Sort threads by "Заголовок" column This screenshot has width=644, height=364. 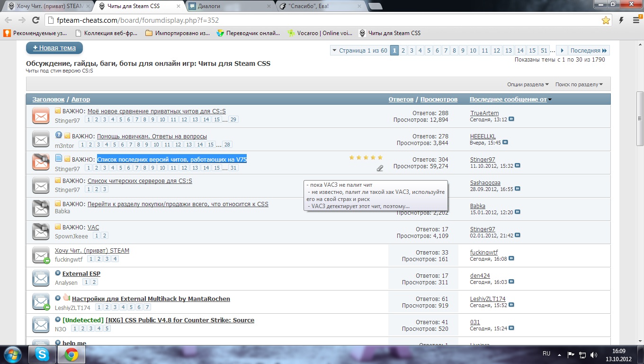click(48, 100)
